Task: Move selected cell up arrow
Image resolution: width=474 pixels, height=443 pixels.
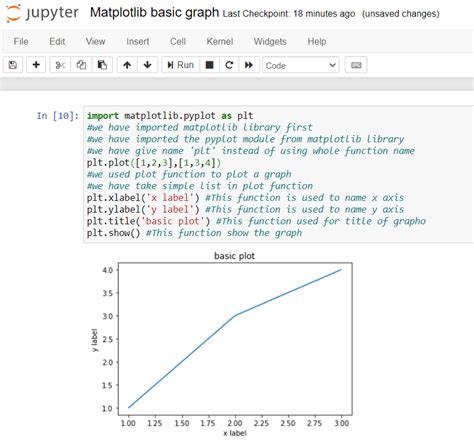Action: [x=127, y=65]
